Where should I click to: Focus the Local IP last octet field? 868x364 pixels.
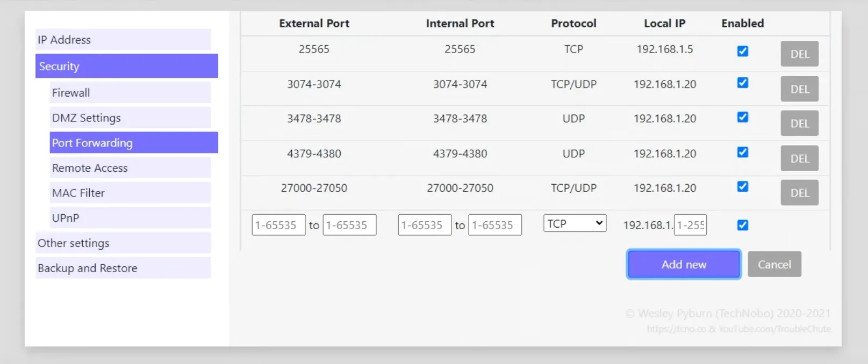(690, 225)
